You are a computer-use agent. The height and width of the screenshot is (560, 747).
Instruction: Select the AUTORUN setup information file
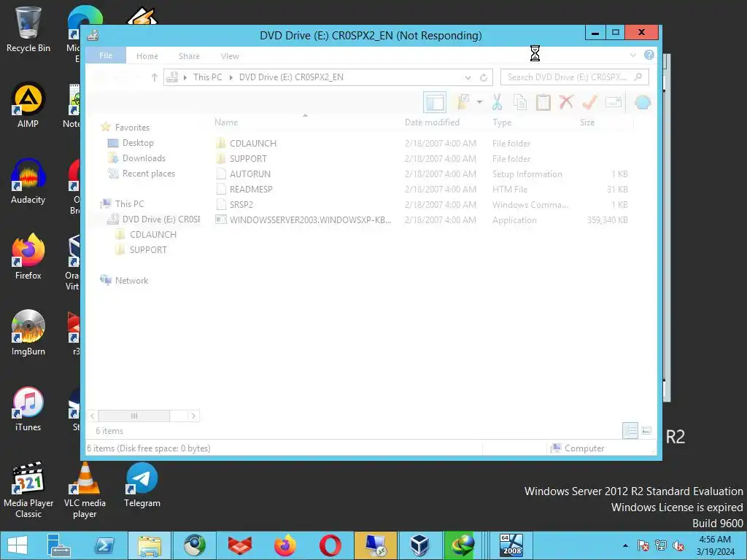pos(249,174)
